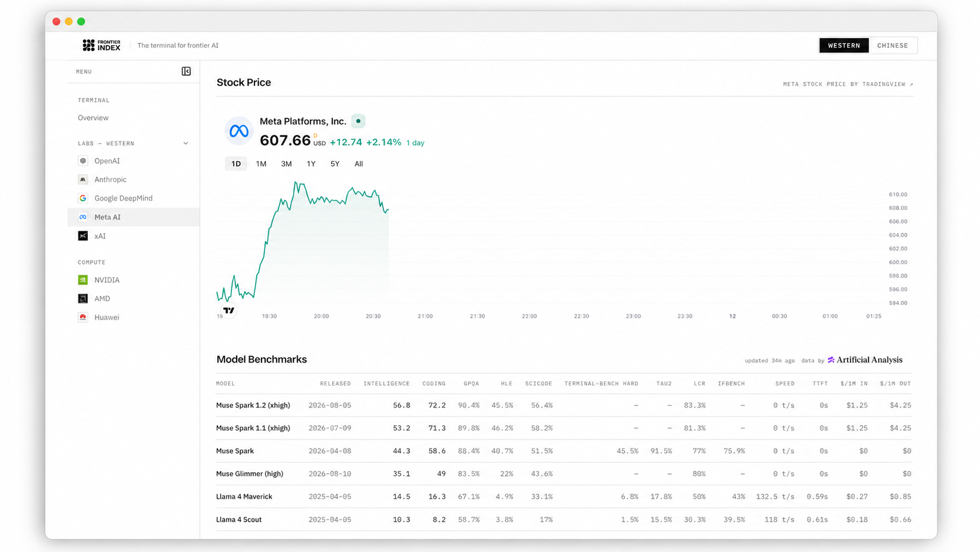Open NVIDIA compute page

107,280
